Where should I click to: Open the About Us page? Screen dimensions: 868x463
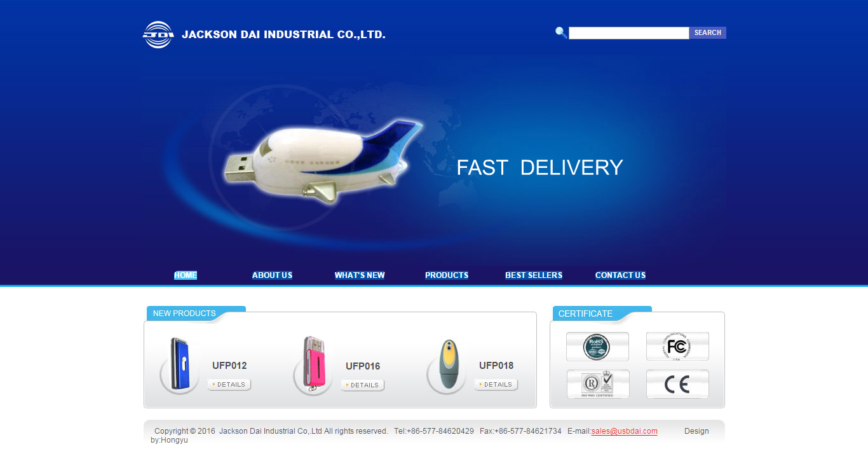(272, 275)
